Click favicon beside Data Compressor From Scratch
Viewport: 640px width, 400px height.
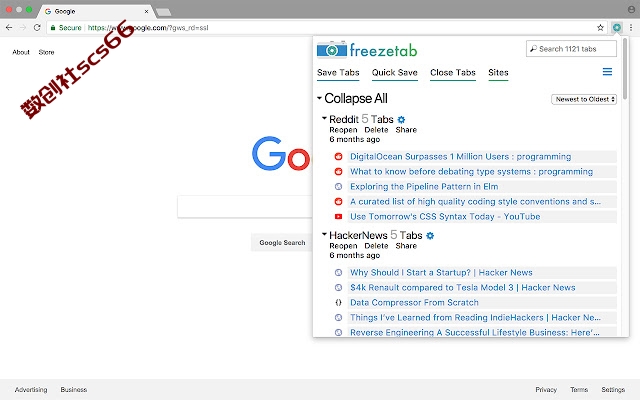[x=338, y=302]
